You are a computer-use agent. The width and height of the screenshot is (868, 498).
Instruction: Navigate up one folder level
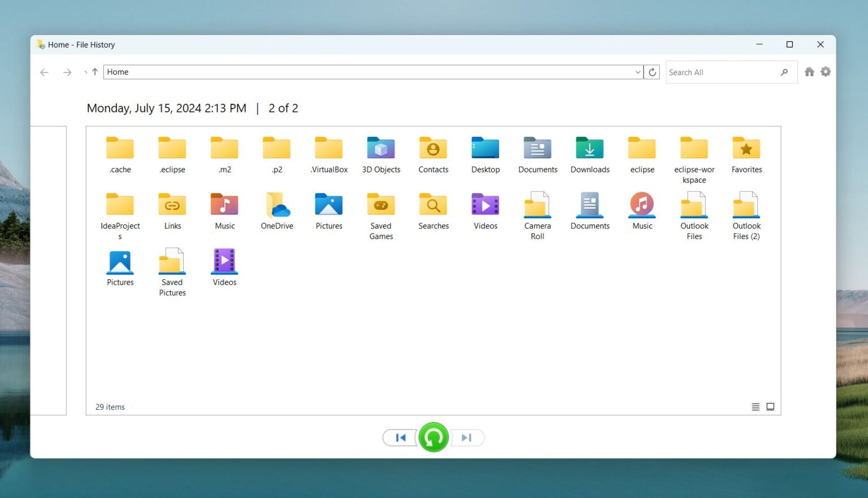[x=94, y=72]
